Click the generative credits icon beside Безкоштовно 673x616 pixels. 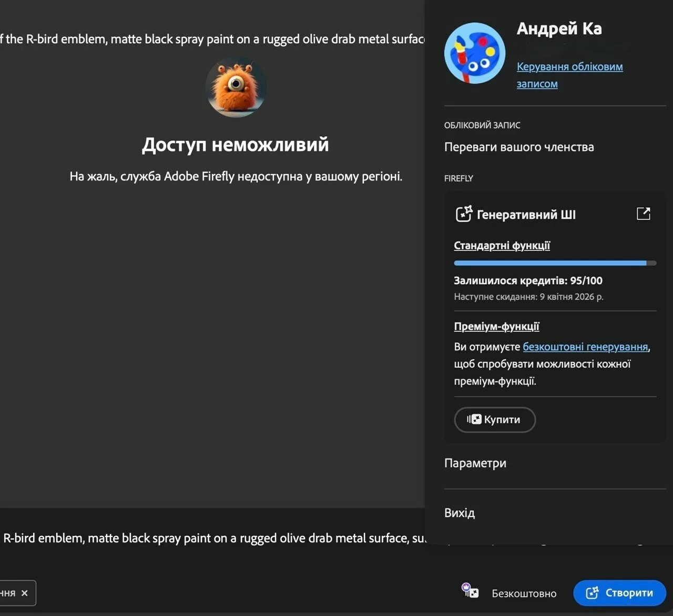(x=470, y=591)
